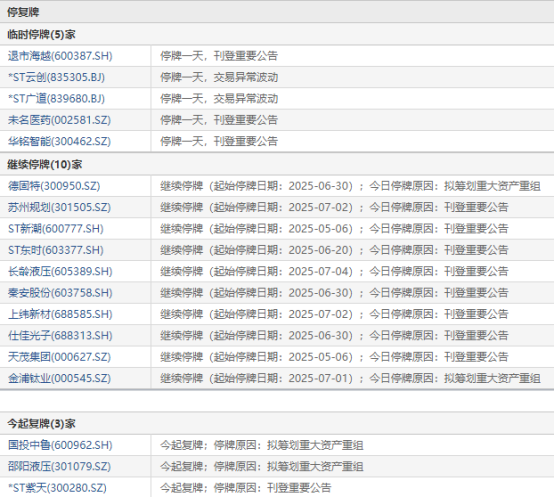Open ST新潮(600777.SH) link
The width and height of the screenshot is (554, 497).
pos(56,229)
